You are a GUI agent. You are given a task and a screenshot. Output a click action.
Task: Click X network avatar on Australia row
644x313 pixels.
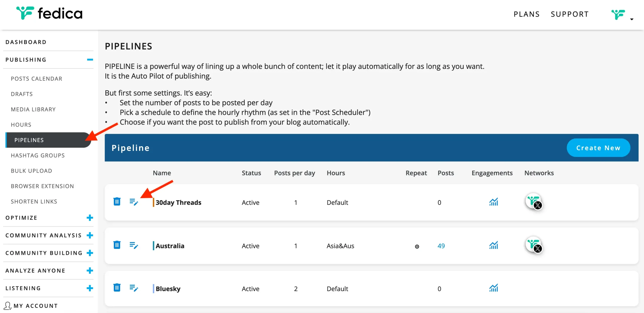534,245
